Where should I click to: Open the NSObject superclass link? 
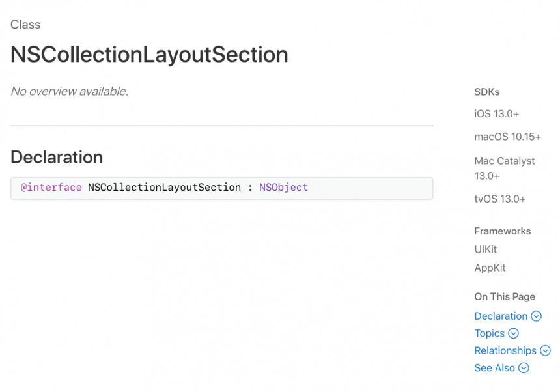click(x=283, y=187)
